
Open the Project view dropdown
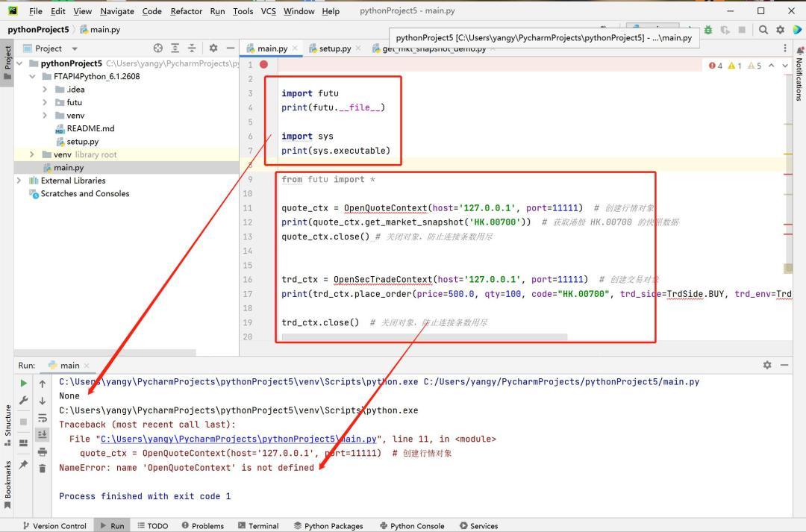tap(74, 48)
